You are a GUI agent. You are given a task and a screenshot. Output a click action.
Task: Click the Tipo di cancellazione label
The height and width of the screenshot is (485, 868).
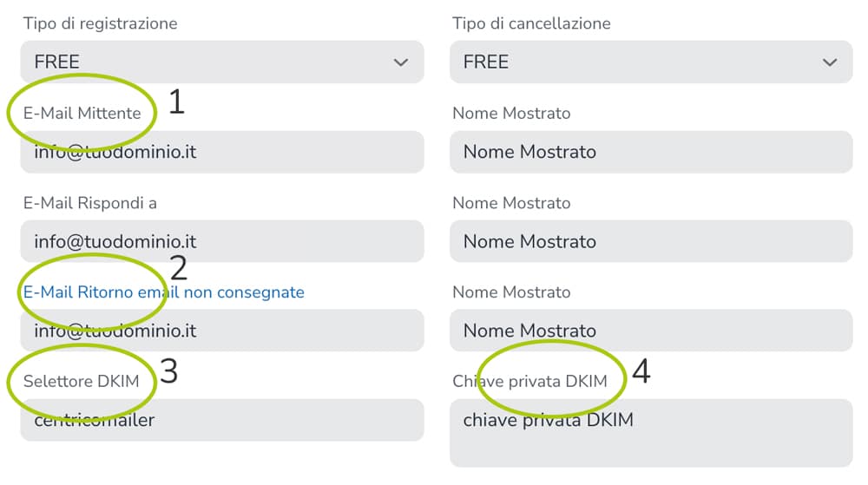(x=531, y=23)
